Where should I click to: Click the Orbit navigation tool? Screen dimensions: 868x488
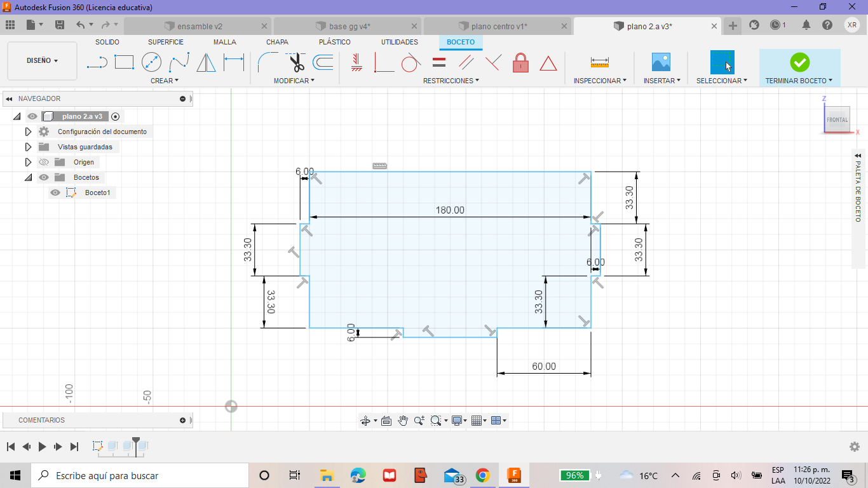point(365,421)
